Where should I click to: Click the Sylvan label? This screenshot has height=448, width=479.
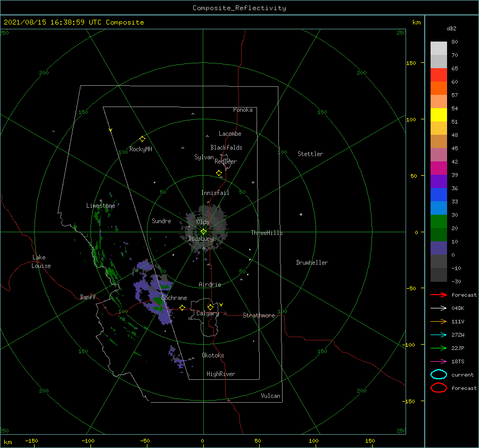tap(204, 157)
